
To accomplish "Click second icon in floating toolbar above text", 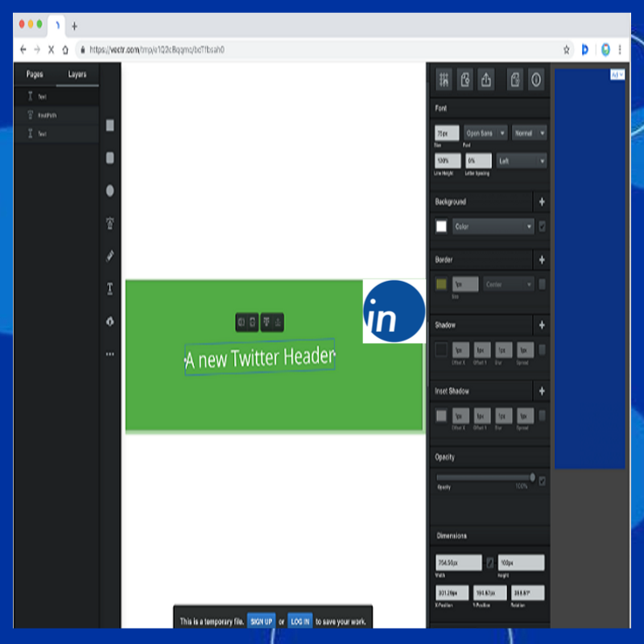I will pos(253,323).
